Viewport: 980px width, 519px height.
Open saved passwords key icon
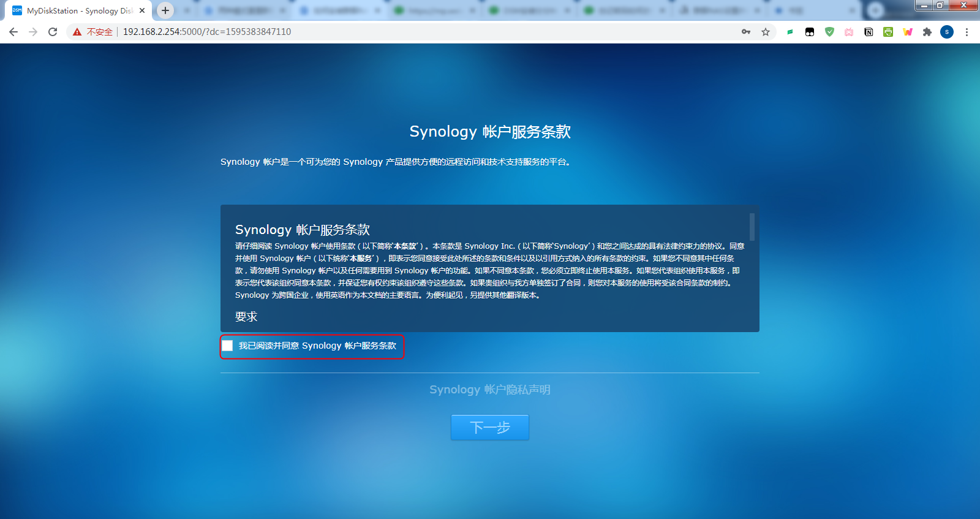pos(746,32)
